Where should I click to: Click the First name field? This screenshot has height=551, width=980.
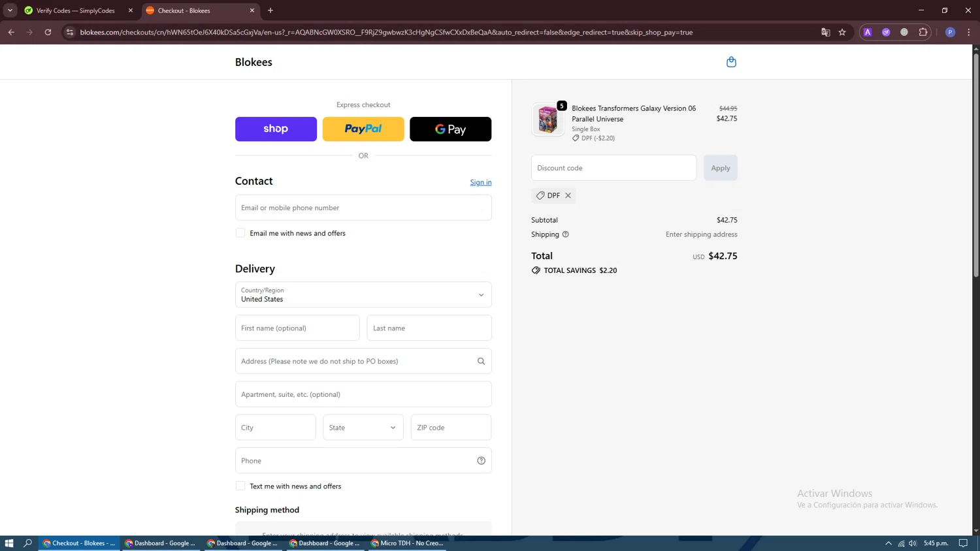[297, 328]
